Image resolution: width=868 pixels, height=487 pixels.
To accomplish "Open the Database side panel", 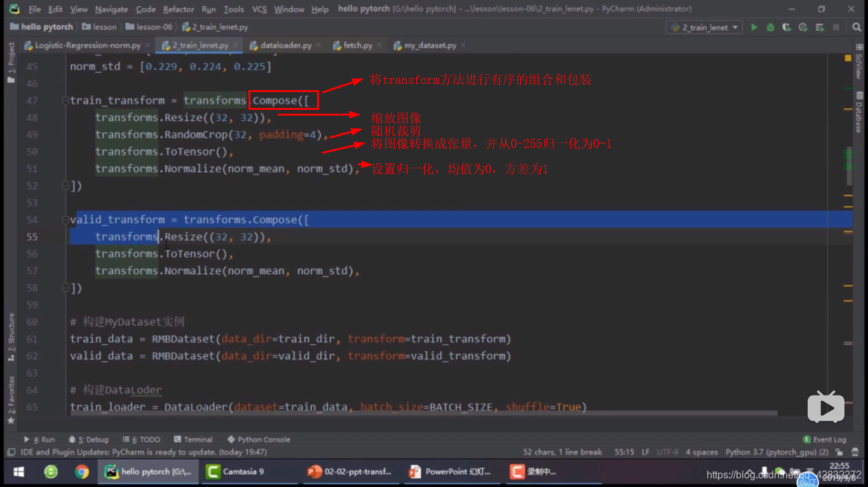I will [859, 112].
